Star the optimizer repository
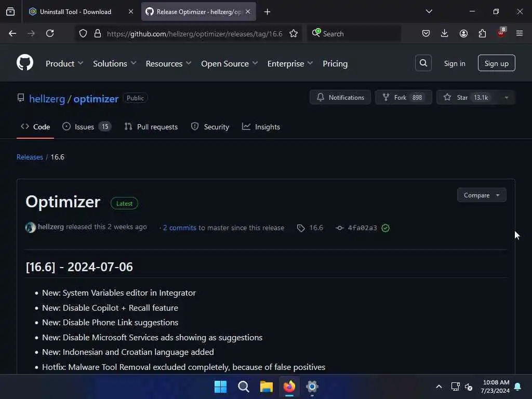 coord(468,98)
